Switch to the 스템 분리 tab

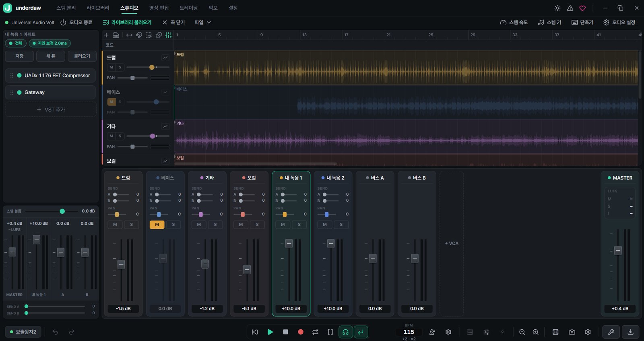coord(66,8)
